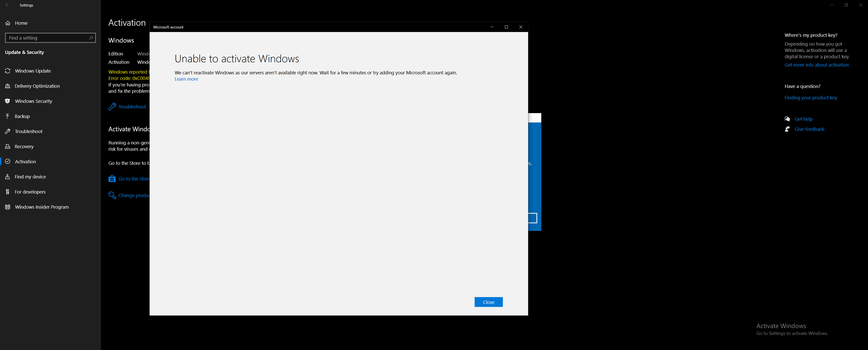Focus the Find a setting search box

point(47,38)
